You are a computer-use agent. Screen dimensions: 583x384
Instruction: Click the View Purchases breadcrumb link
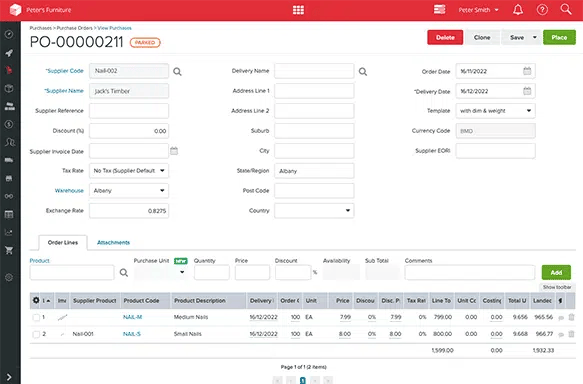pos(115,28)
